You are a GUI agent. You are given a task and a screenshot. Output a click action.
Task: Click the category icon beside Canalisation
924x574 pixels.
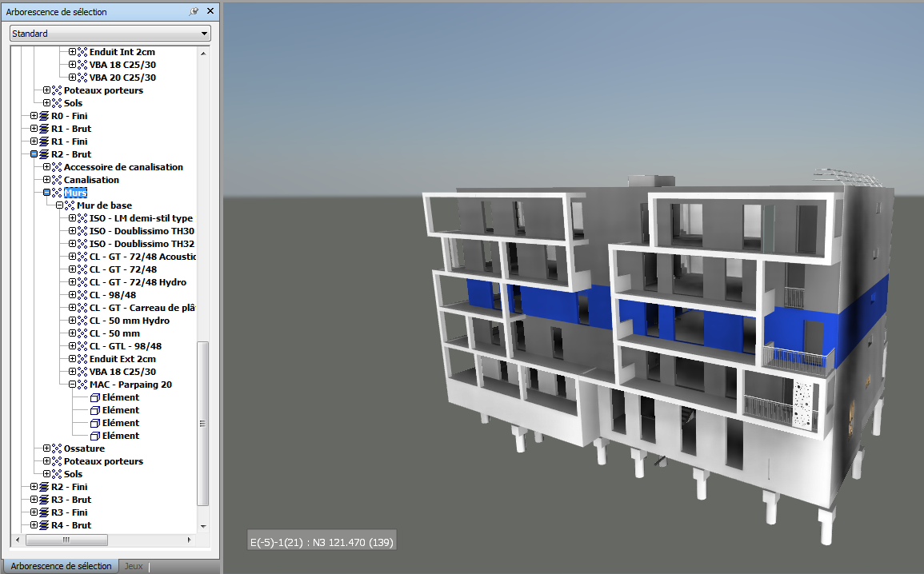pos(57,180)
